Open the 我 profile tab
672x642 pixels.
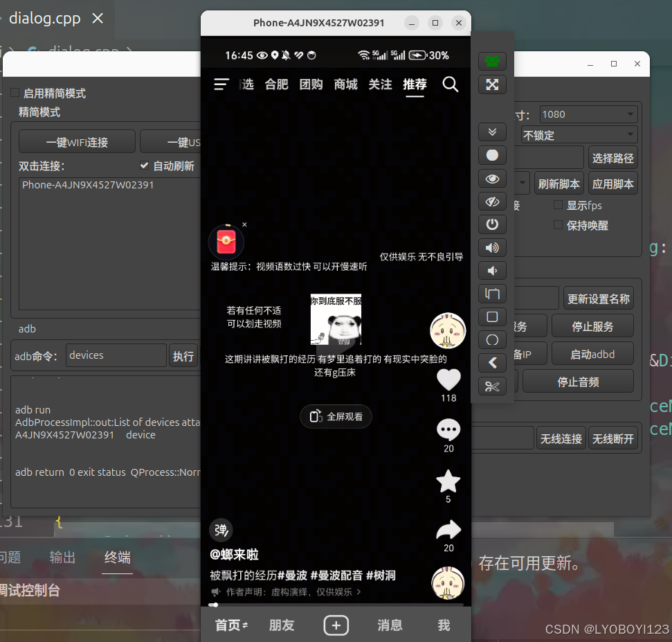pos(444,625)
